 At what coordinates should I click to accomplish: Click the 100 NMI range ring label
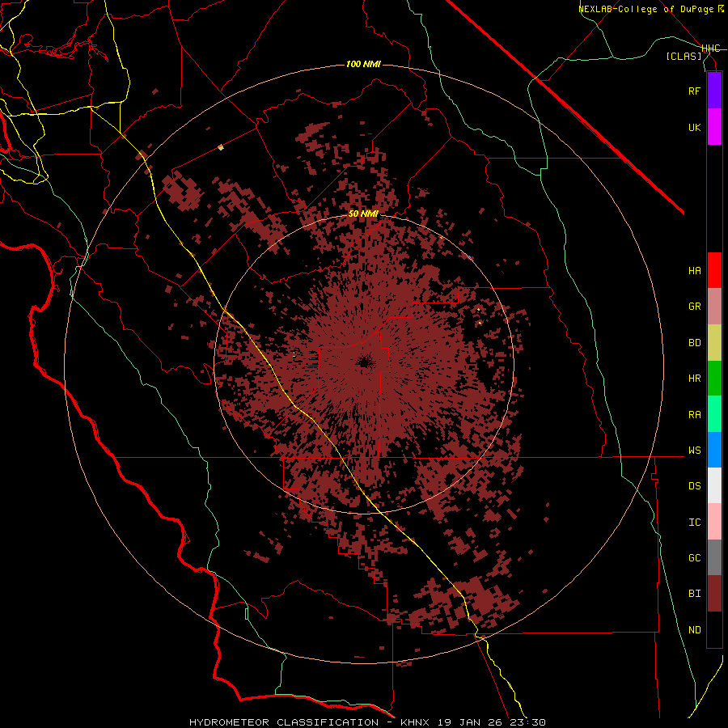363,64
